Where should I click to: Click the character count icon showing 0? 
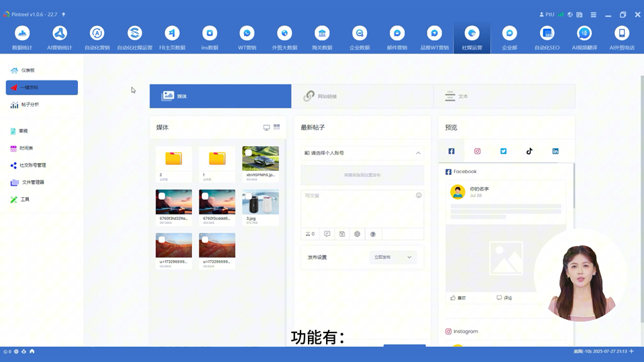tap(310, 234)
